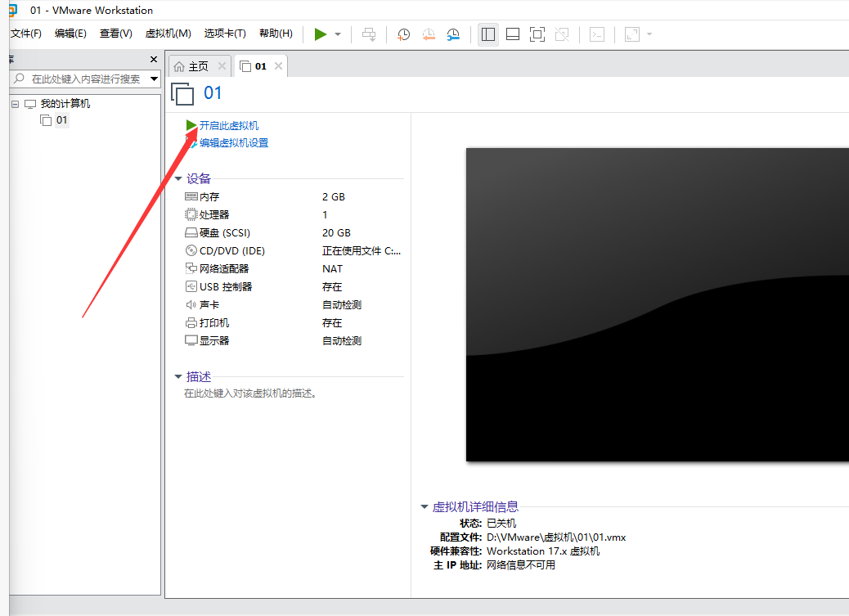Image resolution: width=849 pixels, height=616 pixels.
Task: Click the 编辑虚拟机设置 link
Action: (x=234, y=143)
